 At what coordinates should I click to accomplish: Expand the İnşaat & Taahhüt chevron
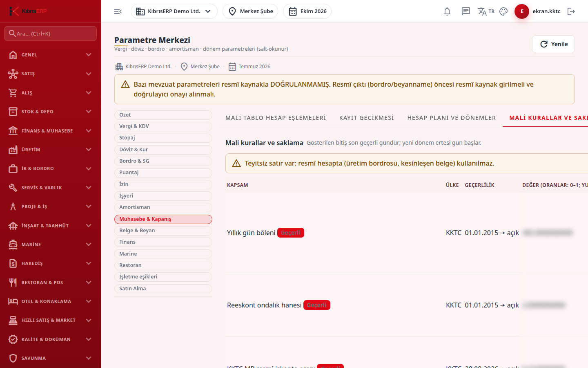click(x=89, y=226)
